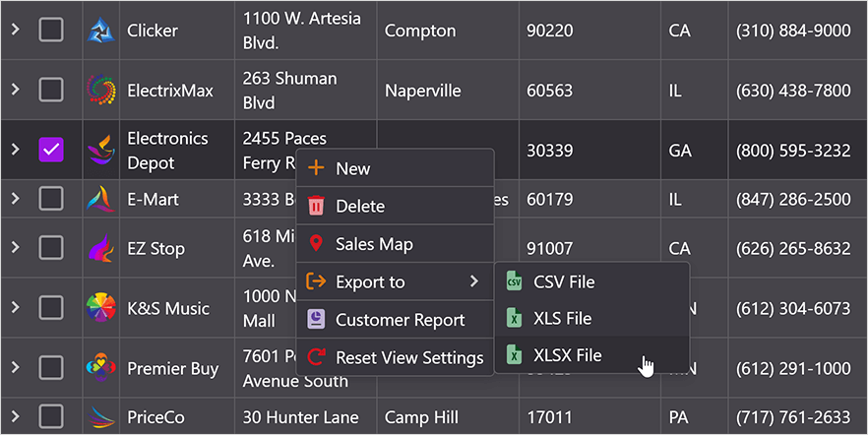Click the PriceCo phone number cell

click(x=793, y=416)
